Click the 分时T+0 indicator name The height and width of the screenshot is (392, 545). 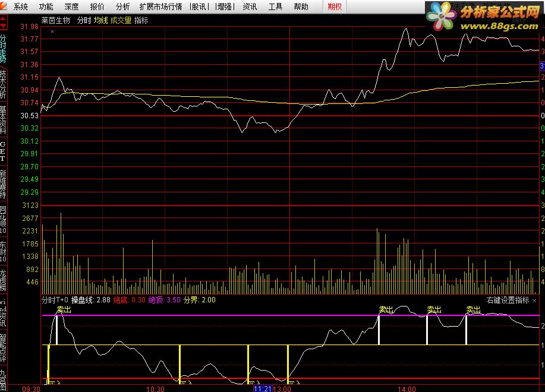pyautogui.click(x=55, y=299)
